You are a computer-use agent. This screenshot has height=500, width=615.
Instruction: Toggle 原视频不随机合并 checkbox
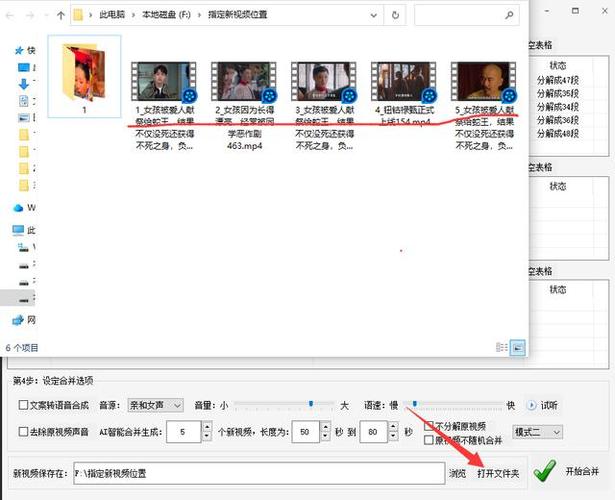(429, 440)
